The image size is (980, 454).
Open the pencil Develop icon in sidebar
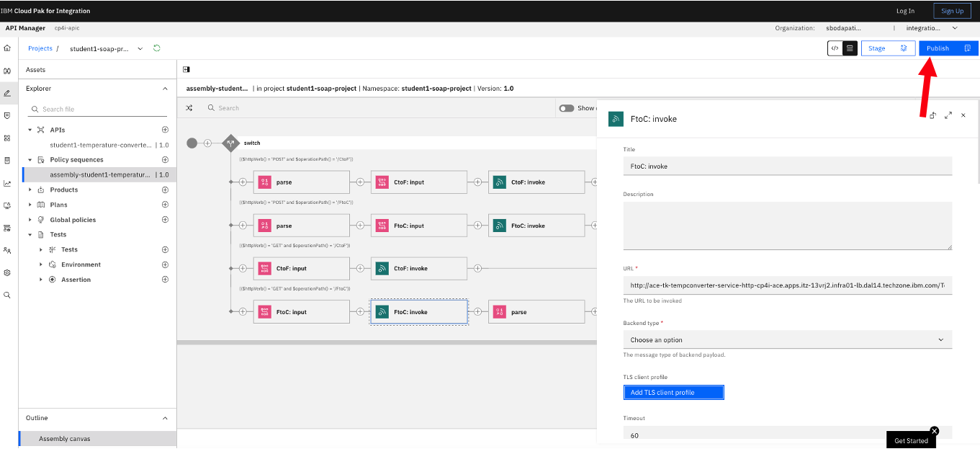click(x=7, y=93)
